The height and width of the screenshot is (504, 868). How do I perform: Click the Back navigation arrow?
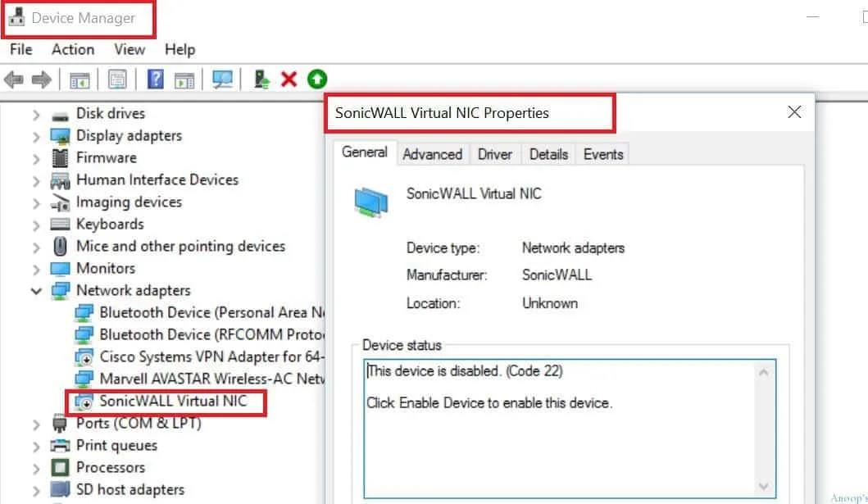13,79
